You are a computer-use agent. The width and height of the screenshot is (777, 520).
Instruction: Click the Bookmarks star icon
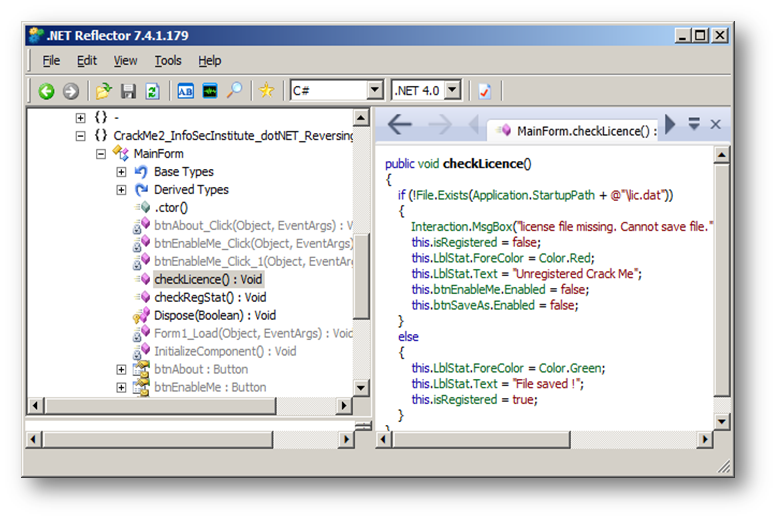click(266, 91)
